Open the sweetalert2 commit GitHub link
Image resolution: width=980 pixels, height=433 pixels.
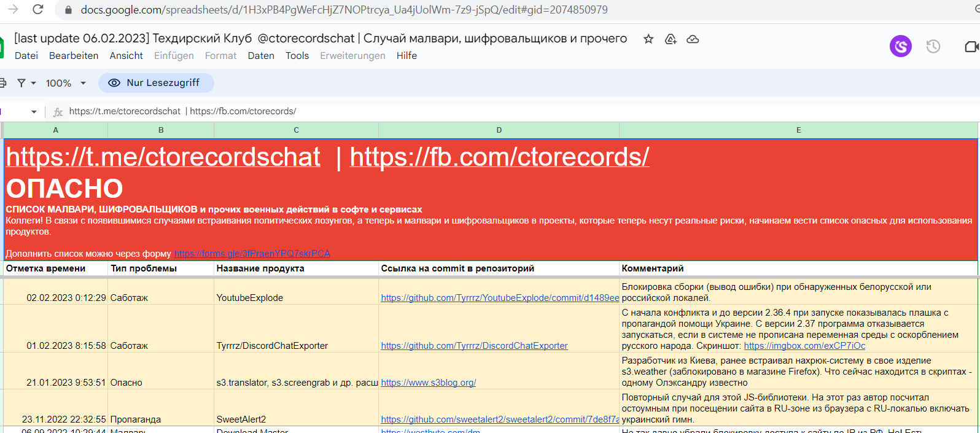[x=500, y=419]
